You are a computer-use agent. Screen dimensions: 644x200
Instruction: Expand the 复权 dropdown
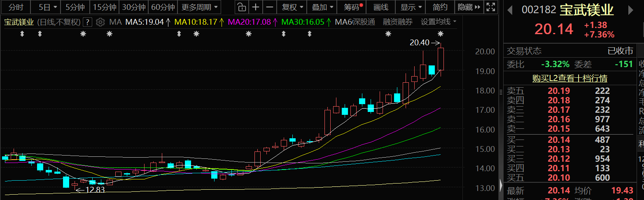tap(292, 7)
